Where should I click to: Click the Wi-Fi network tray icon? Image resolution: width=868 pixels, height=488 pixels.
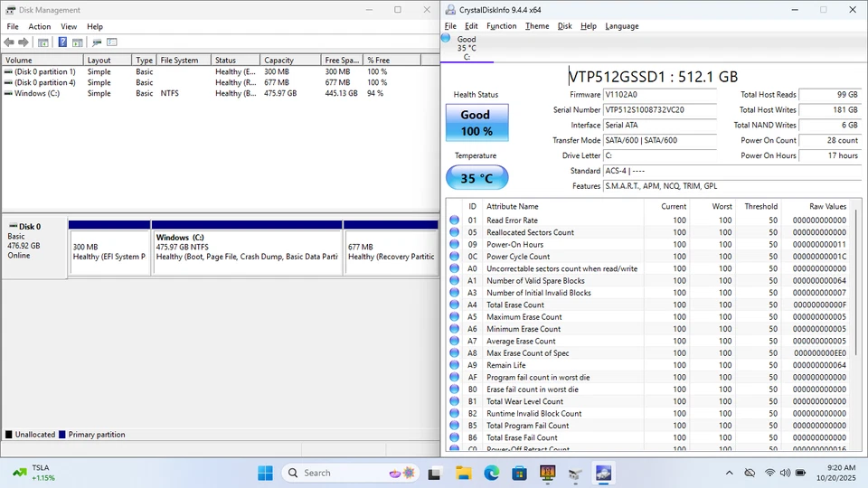(x=769, y=473)
